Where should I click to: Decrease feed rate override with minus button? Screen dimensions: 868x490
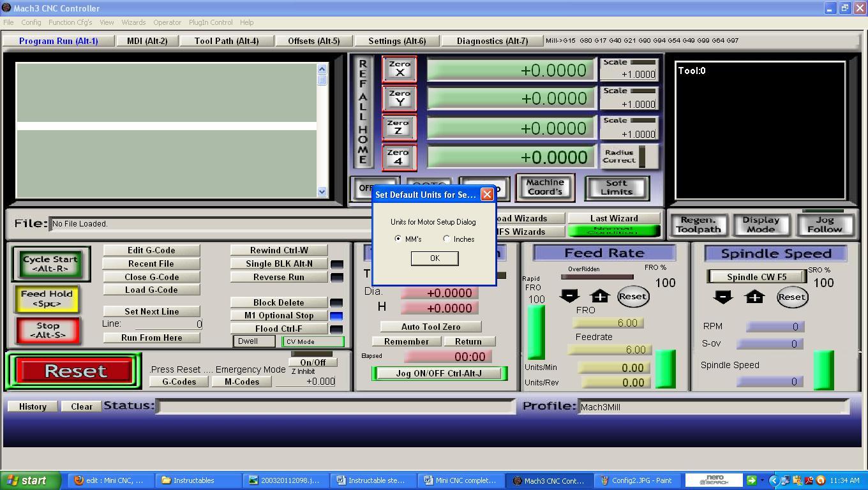(x=569, y=296)
